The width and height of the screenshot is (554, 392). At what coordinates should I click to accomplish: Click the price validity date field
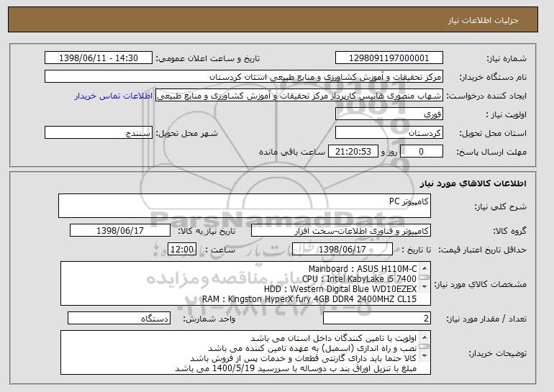pyautogui.click(x=342, y=250)
